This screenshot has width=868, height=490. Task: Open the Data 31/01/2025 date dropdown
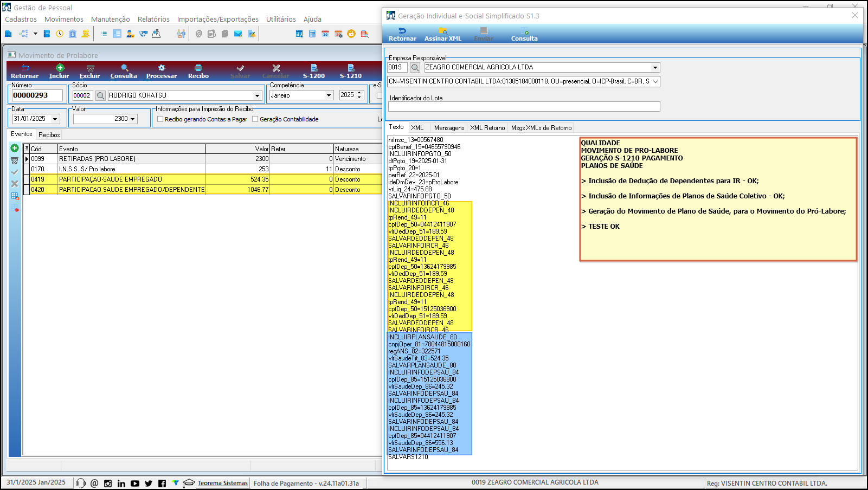(55, 119)
